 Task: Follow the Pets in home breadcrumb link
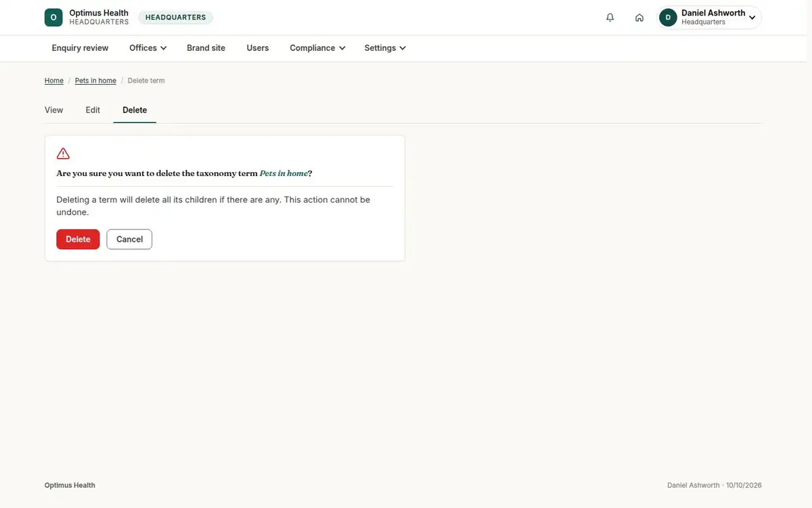pos(95,81)
